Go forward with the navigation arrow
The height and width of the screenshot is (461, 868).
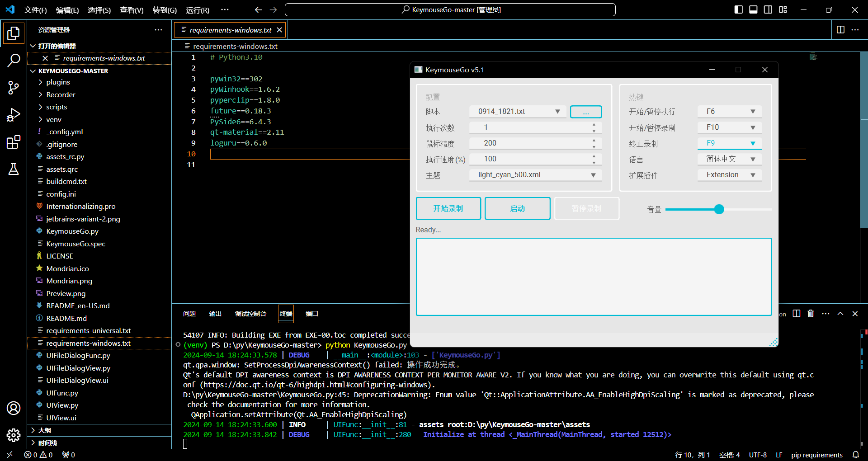coord(274,9)
